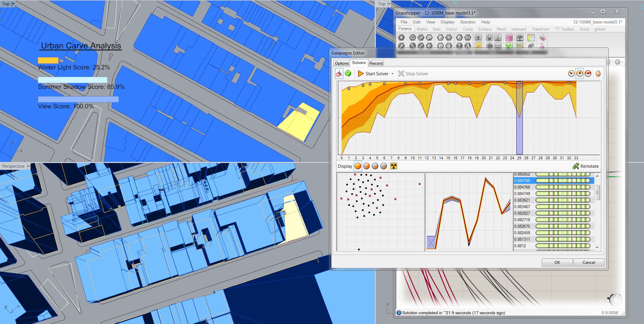The image size is (644, 324).
Task: Select the Evolutionary Solver icon
Action: (339, 74)
